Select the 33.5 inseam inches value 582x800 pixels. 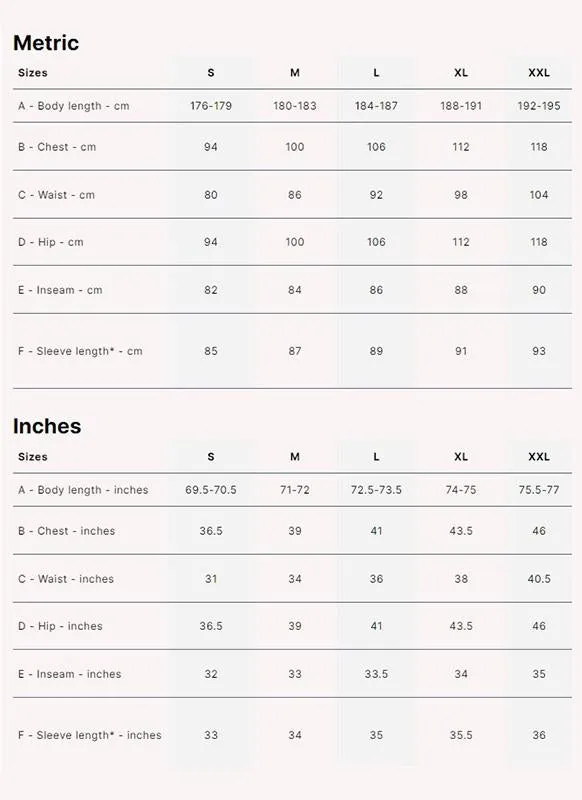coord(376,674)
